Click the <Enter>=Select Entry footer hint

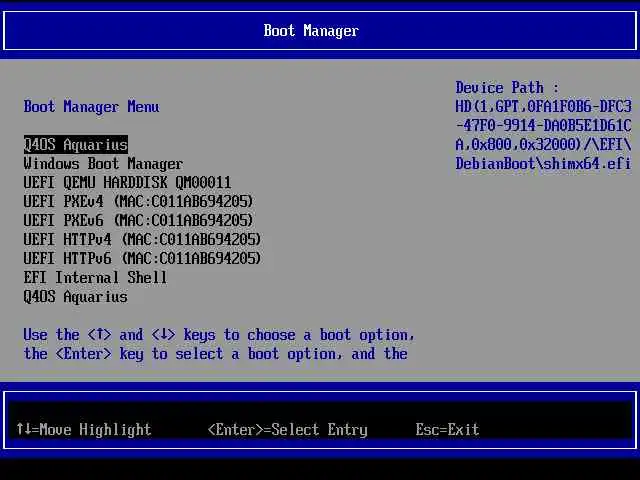click(287, 429)
